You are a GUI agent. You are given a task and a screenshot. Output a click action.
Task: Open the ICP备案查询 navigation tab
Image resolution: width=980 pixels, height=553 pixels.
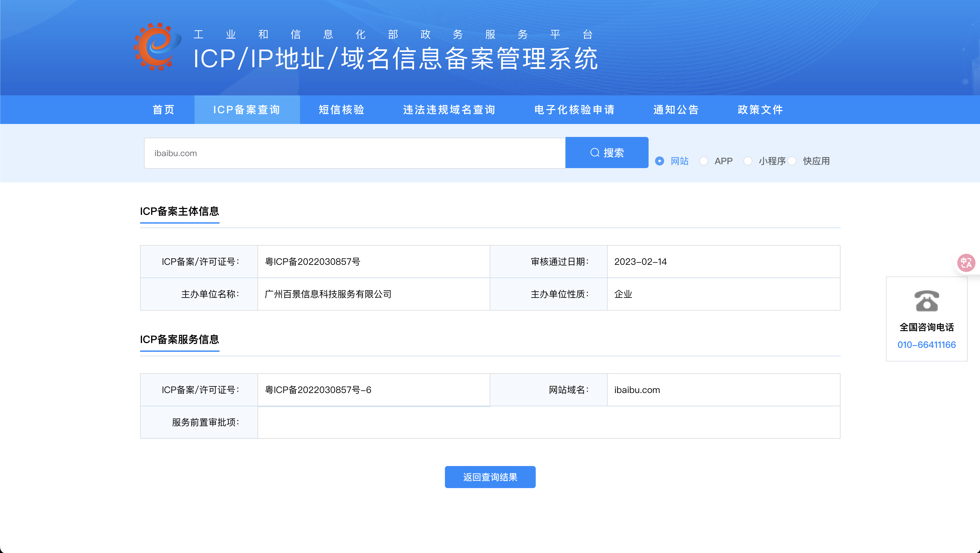(247, 110)
